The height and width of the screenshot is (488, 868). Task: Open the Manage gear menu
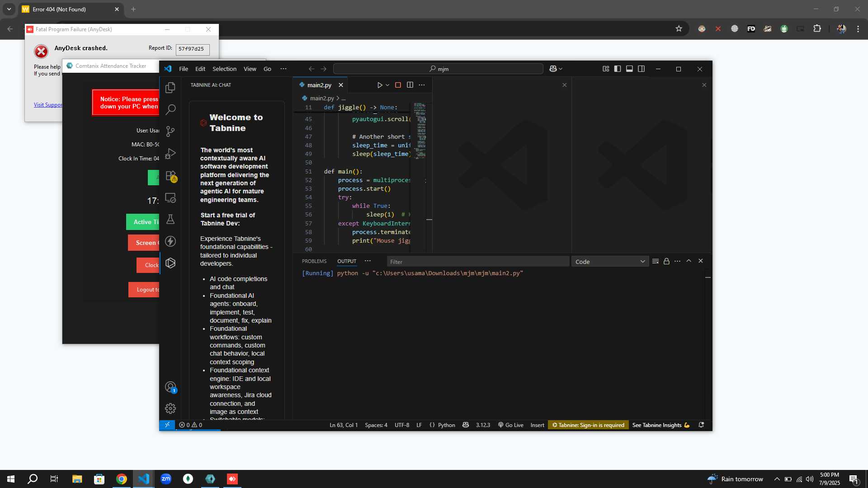[x=170, y=408]
